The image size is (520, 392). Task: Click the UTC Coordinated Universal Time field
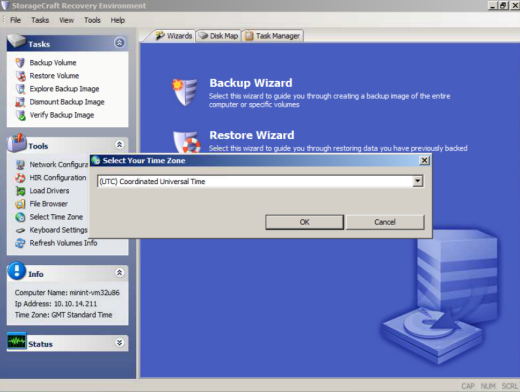tap(260, 181)
